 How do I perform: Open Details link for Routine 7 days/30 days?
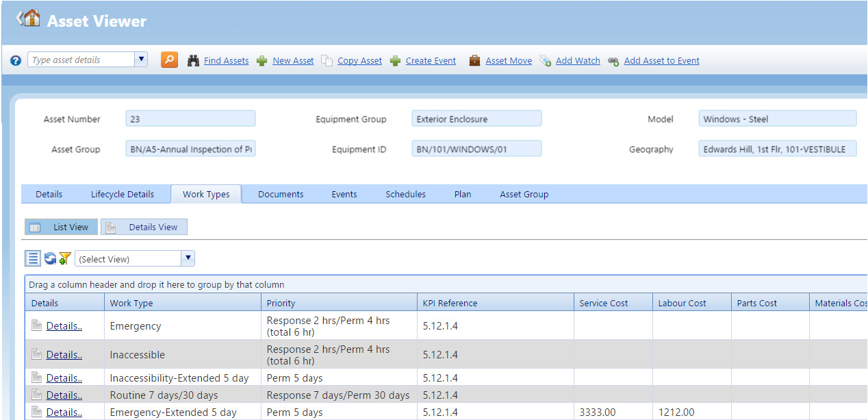point(64,395)
